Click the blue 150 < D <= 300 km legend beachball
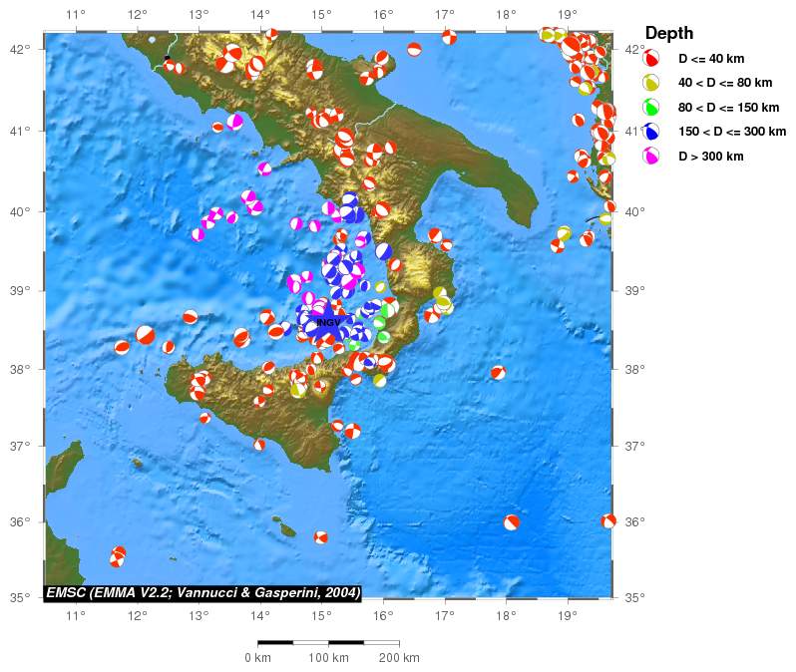 650,132
